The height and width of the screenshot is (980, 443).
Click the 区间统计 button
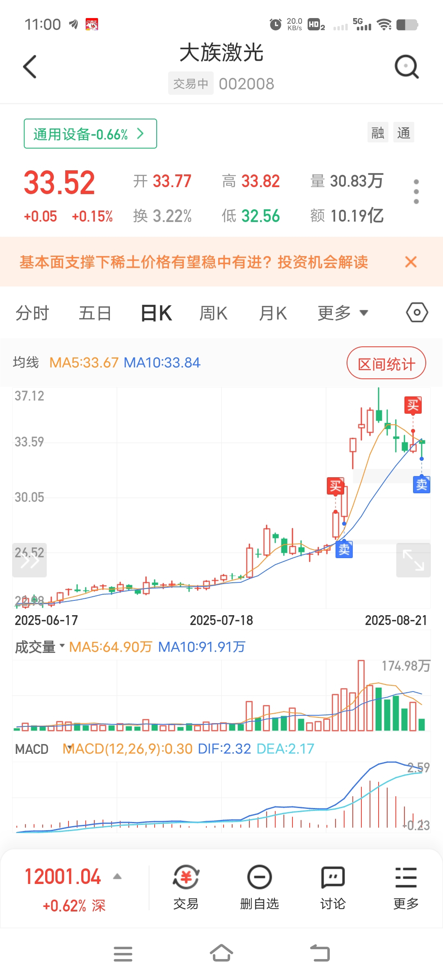[386, 364]
